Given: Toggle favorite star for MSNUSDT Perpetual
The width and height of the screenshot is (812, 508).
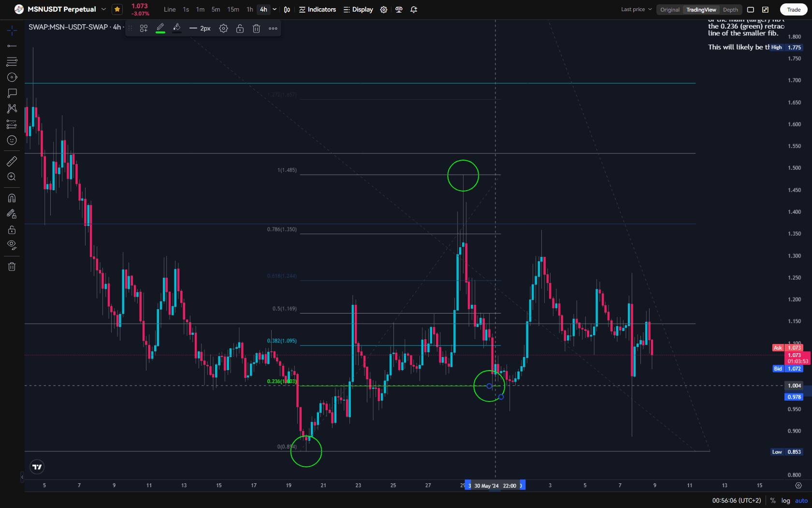Looking at the screenshot, I should [x=117, y=9].
